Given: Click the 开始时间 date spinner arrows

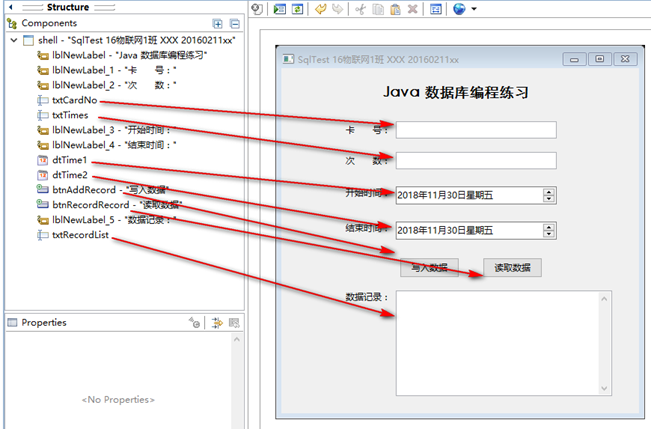Looking at the screenshot, I should (549, 195).
